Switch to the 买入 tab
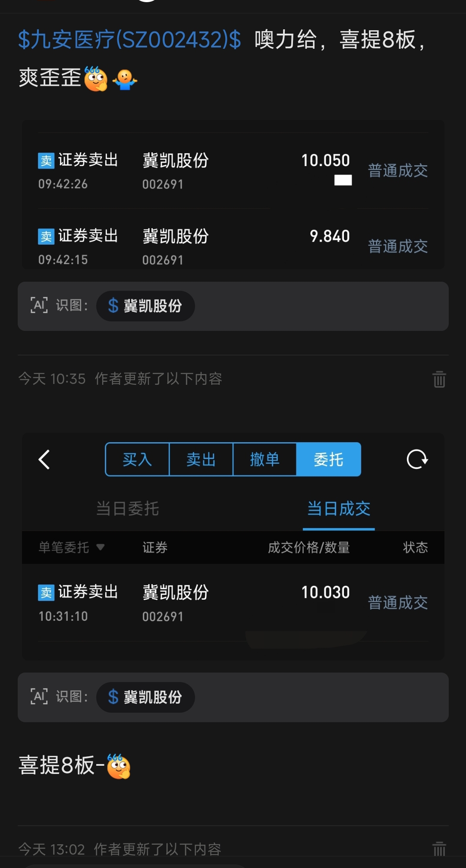The image size is (466, 868). pyautogui.click(x=137, y=459)
